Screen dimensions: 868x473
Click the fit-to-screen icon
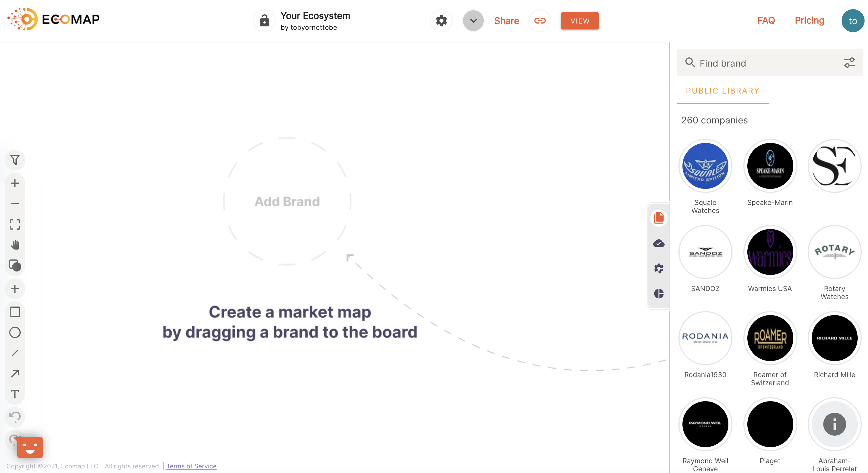pos(15,224)
